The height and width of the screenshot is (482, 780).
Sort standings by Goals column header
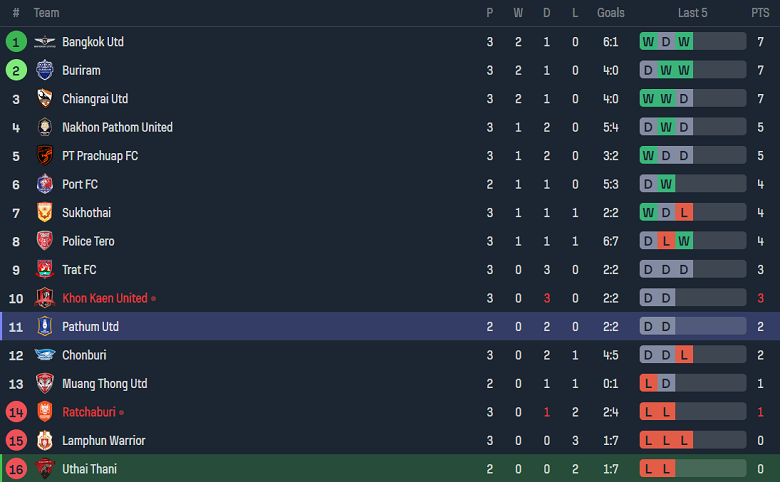click(610, 13)
